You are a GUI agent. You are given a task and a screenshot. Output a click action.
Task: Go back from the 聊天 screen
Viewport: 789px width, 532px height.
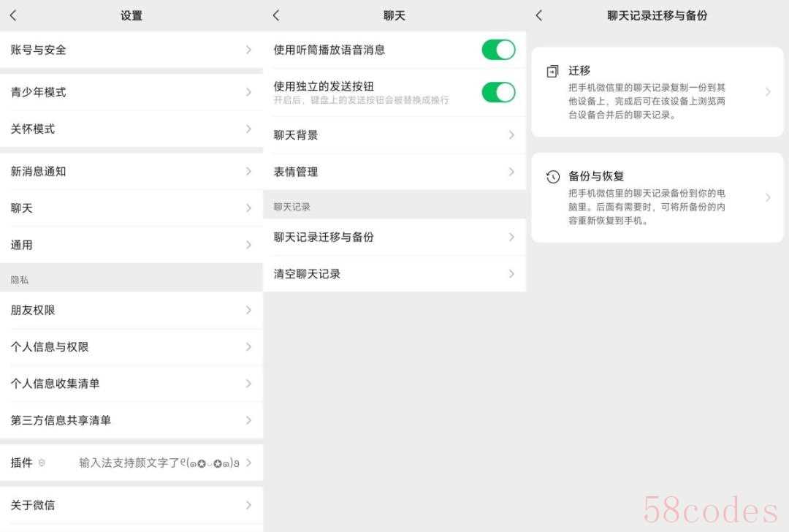click(x=276, y=15)
